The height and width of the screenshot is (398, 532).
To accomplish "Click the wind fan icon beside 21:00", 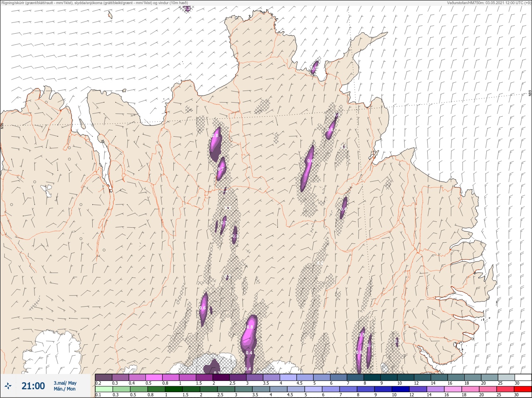I will point(8,386).
